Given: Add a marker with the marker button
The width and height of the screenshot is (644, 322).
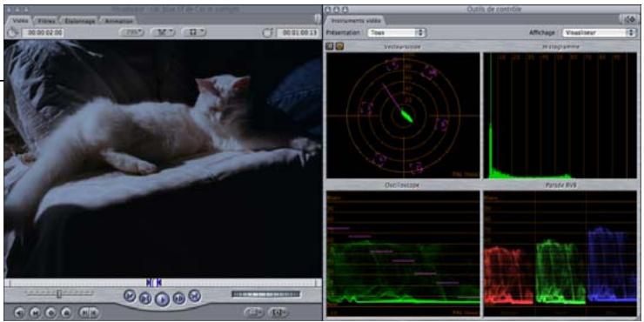Looking at the screenshot, I should tap(66, 312).
